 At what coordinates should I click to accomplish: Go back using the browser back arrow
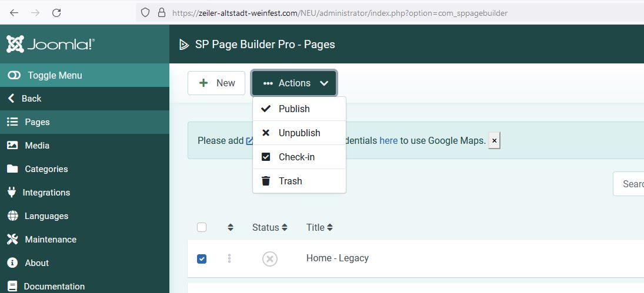[x=14, y=12]
